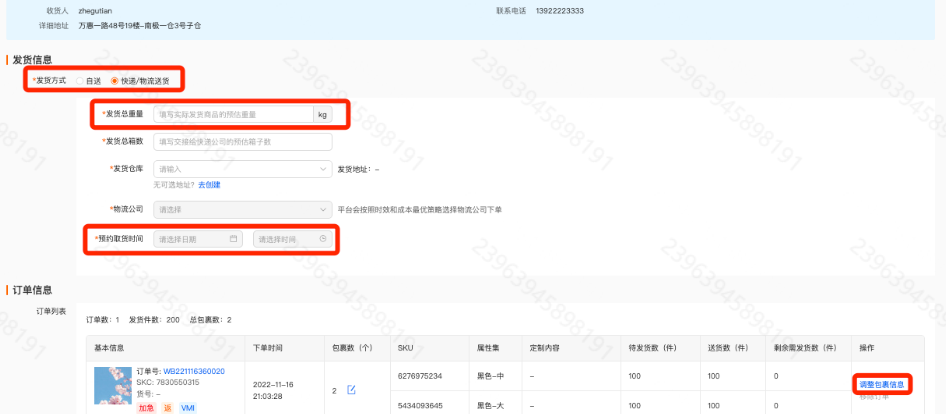Click the calendar icon in date field
The height and width of the screenshot is (414, 946).
coord(233,239)
